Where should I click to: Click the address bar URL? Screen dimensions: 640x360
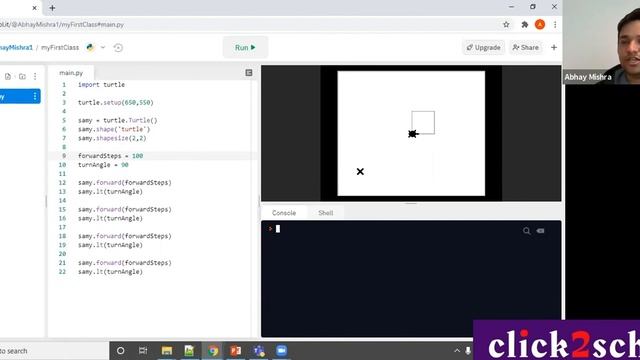click(x=62, y=24)
